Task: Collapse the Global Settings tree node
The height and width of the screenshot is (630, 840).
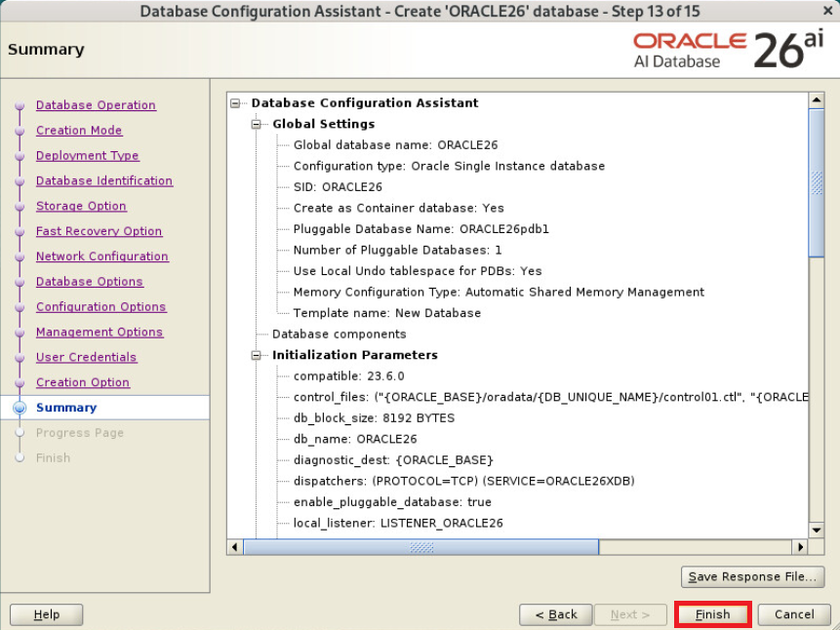Action: 256,124
